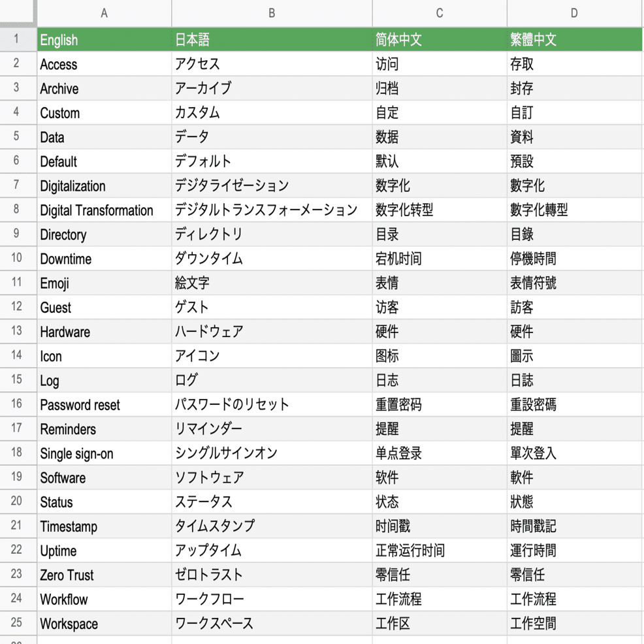Select column A header
The image size is (644, 644).
[x=105, y=13]
